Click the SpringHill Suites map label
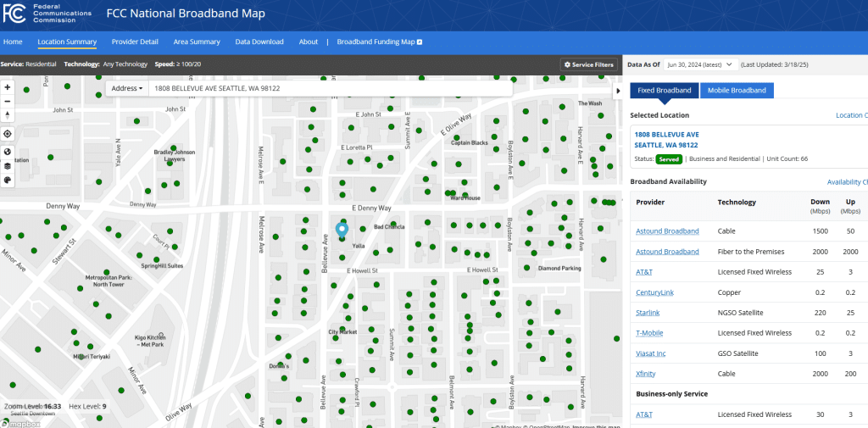Image resolution: width=868 pixels, height=428 pixels. coord(162,266)
